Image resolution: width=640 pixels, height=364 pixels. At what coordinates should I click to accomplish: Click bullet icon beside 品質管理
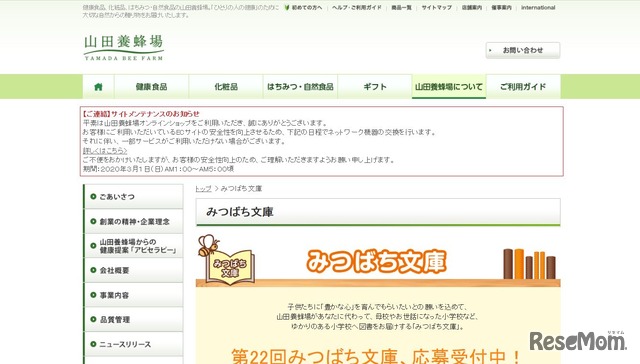click(93, 320)
